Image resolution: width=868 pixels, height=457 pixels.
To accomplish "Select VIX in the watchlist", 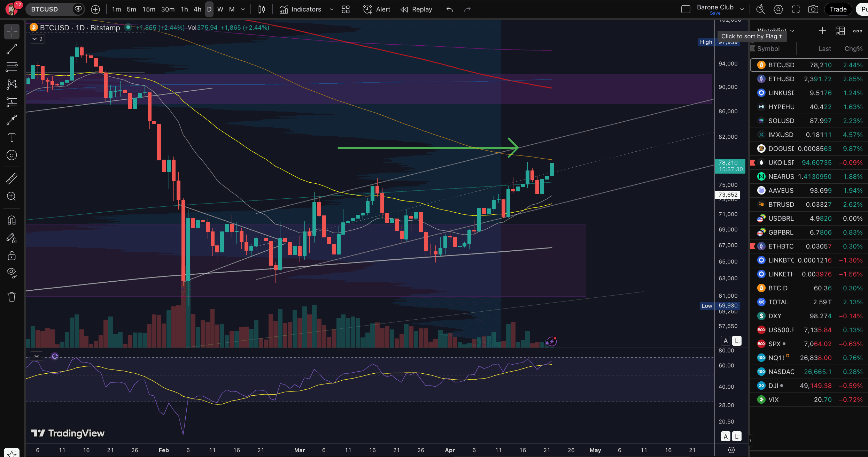I will click(x=809, y=400).
